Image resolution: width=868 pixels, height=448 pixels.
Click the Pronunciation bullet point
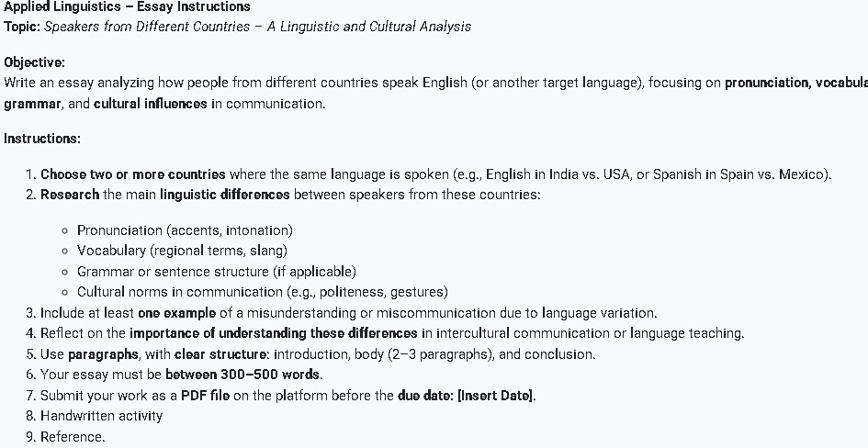[185, 230]
